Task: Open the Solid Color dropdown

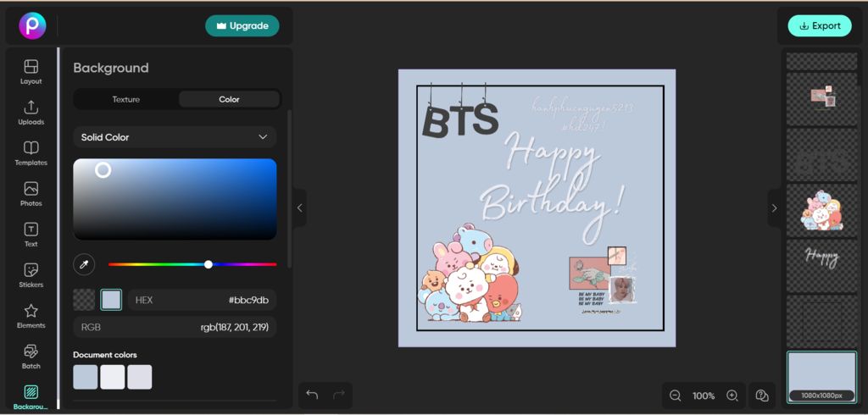Action: tap(175, 137)
